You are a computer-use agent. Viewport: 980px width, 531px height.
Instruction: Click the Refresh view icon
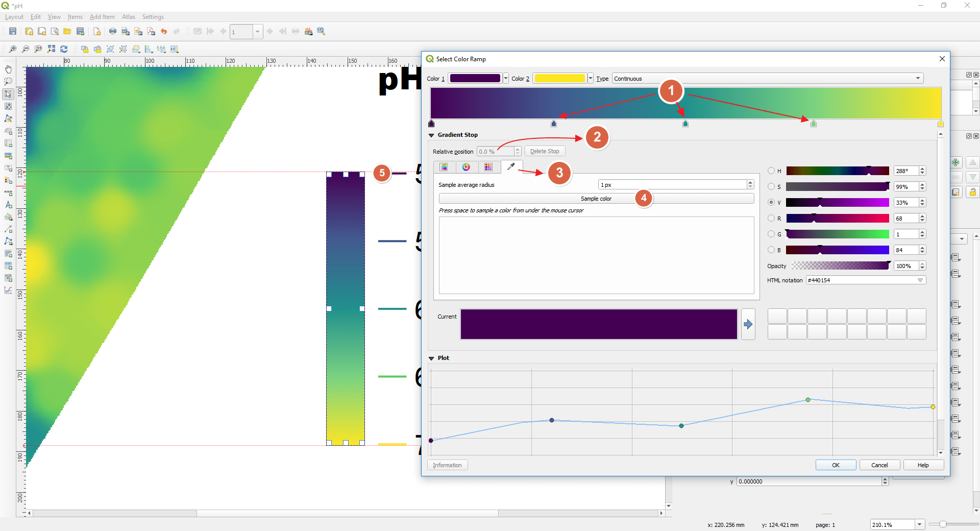pos(64,49)
